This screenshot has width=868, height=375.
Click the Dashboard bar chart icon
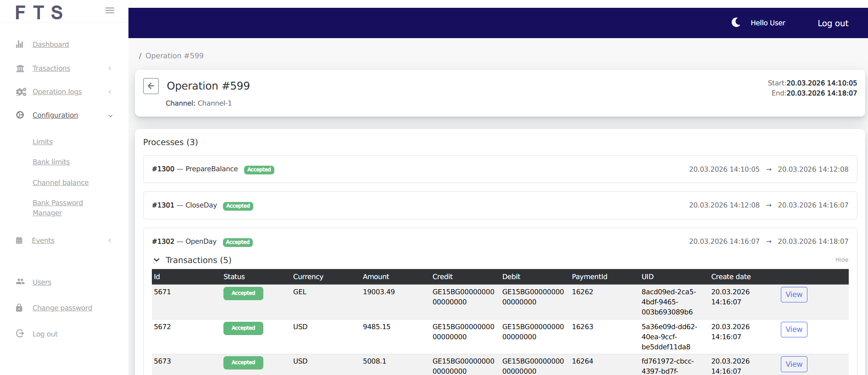coord(20,45)
